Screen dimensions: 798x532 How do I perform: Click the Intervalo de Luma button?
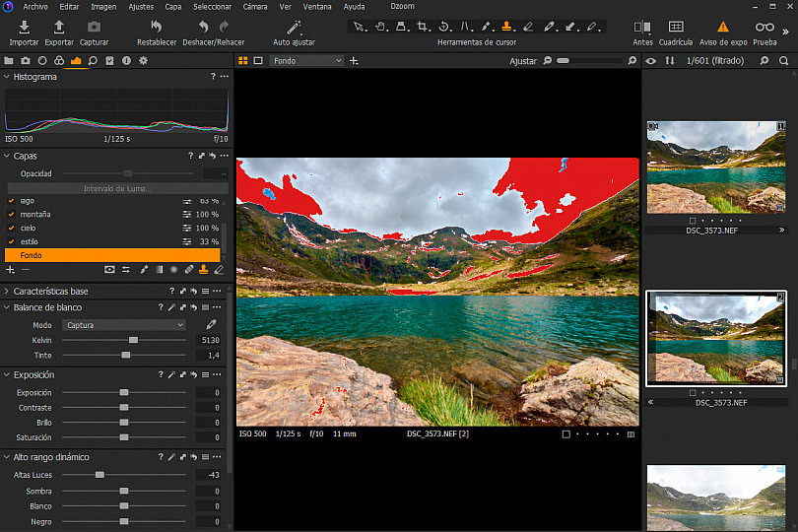(115, 188)
